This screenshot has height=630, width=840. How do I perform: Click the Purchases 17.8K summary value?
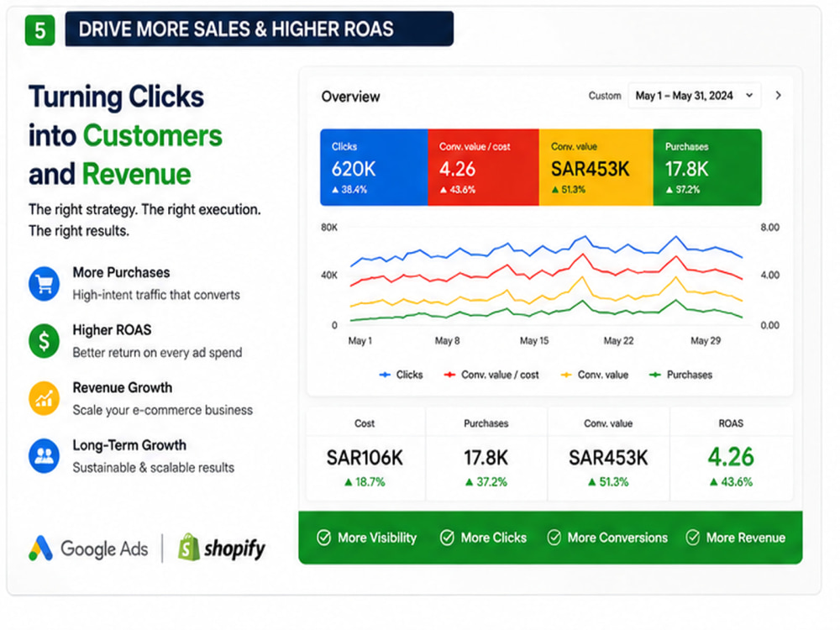coord(486,458)
